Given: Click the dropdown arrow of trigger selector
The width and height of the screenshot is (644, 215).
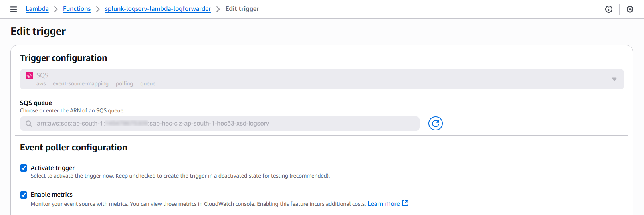Looking at the screenshot, I should pyautogui.click(x=614, y=79).
